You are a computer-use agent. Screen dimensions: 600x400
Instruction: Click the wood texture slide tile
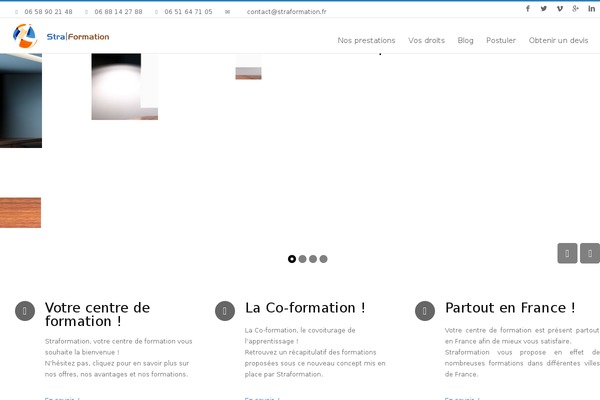point(20,212)
